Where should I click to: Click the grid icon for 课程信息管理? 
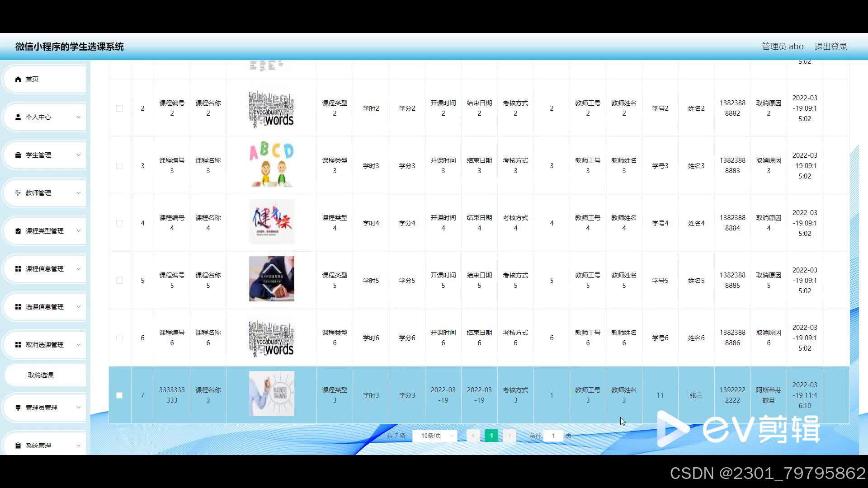(18, 269)
